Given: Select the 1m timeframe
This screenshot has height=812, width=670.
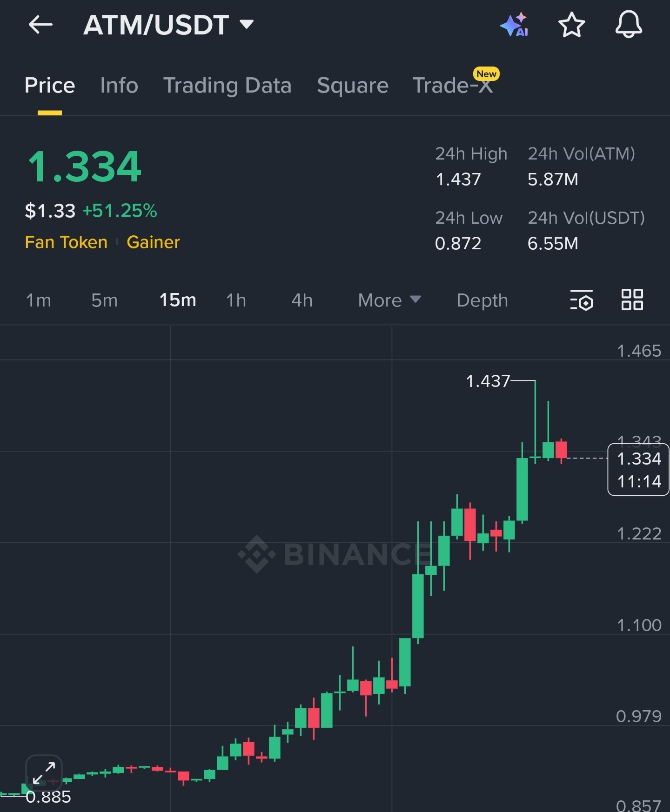Looking at the screenshot, I should point(39,300).
